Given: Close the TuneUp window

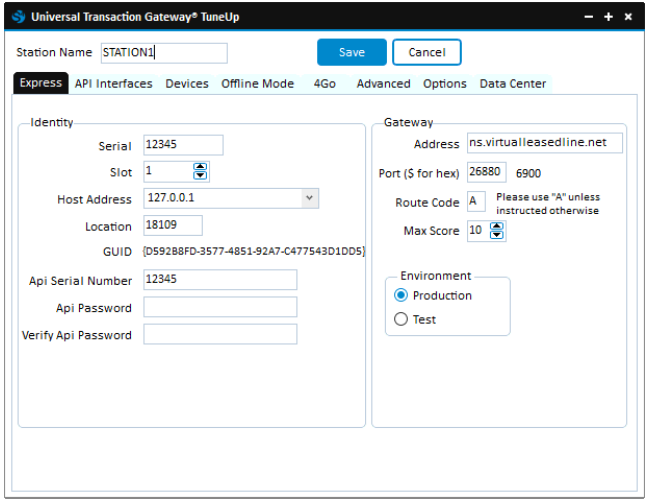Looking at the screenshot, I should tap(628, 17).
